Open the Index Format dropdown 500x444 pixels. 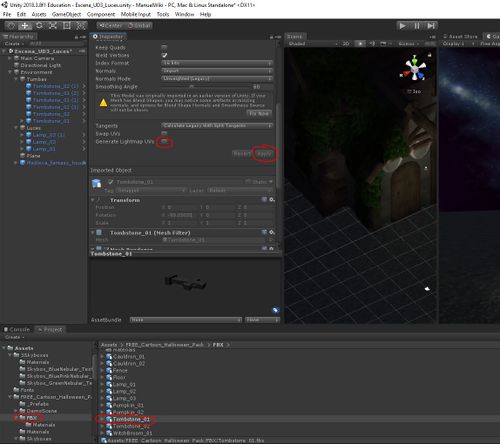pos(217,63)
